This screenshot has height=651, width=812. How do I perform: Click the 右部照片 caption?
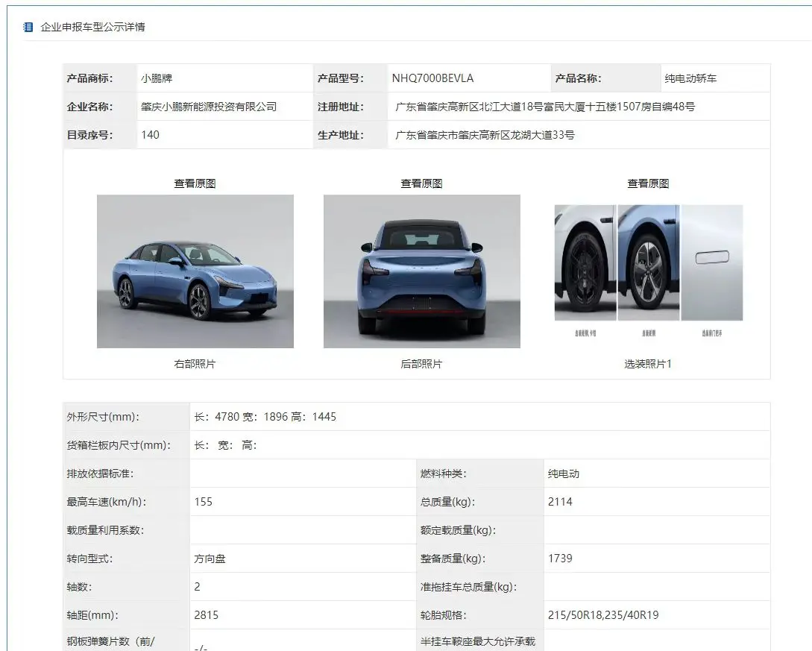coord(195,364)
